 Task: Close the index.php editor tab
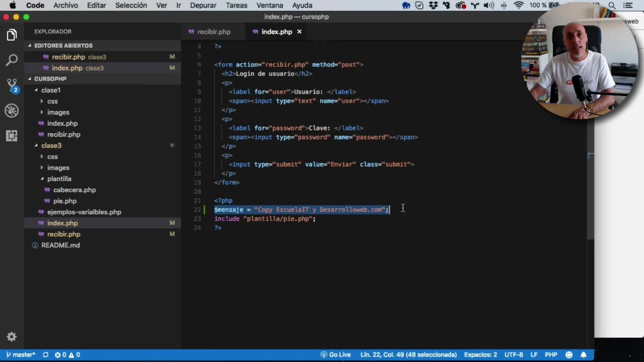(299, 32)
